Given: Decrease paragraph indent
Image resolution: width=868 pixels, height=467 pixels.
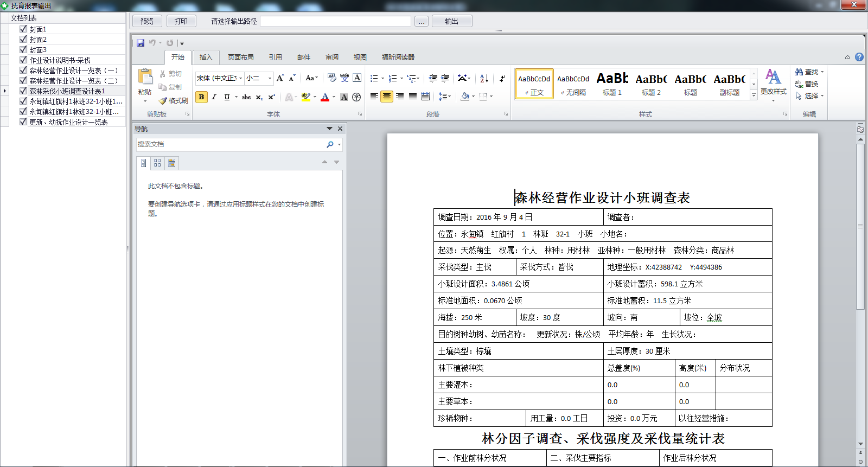Looking at the screenshot, I should click(x=433, y=79).
